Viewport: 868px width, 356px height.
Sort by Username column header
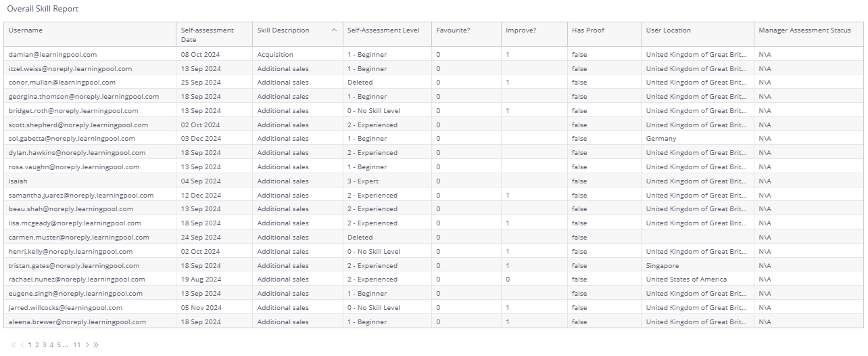coord(26,30)
